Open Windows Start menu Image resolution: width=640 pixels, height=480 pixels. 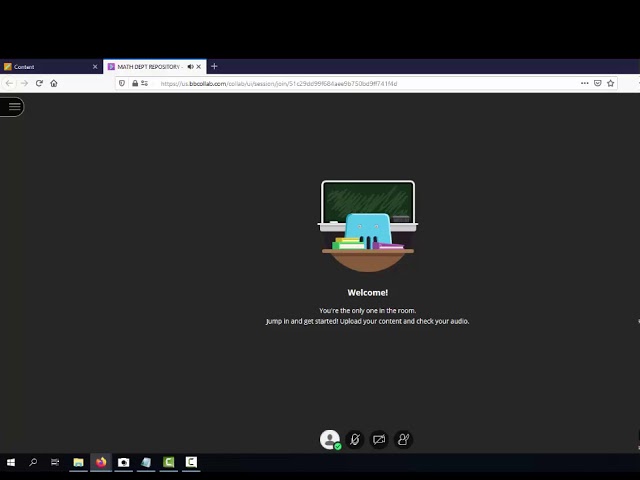click(11, 462)
